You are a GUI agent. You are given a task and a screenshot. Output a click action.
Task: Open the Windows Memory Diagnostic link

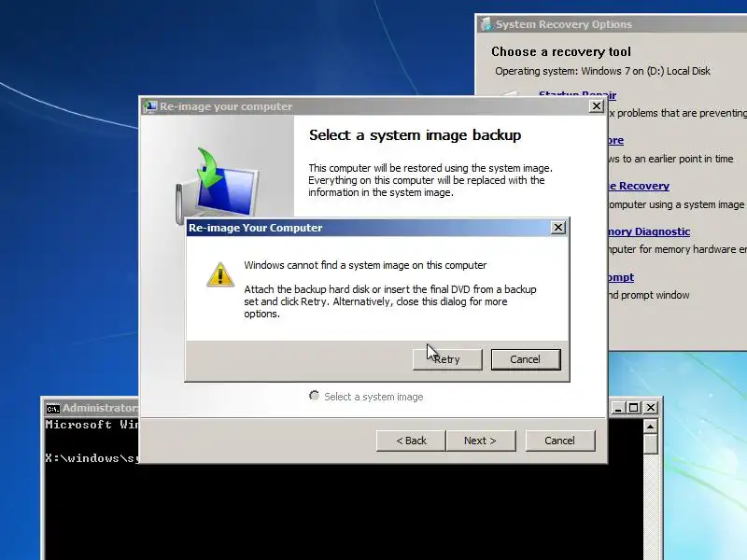click(649, 231)
